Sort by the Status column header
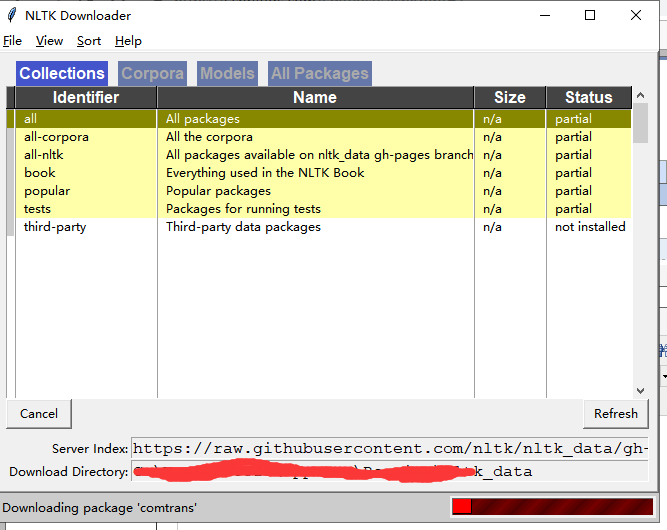Image resolution: width=667 pixels, height=530 pixels. tap(589, 97)
